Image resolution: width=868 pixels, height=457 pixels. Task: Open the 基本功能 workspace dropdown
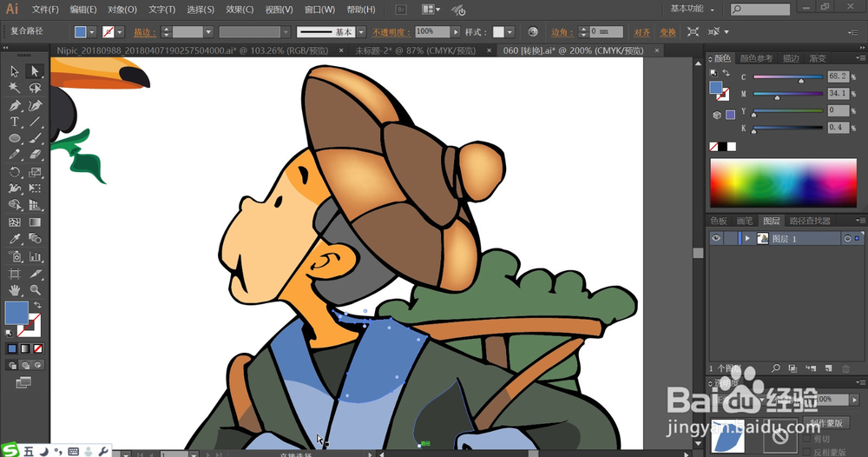[692, 9]
